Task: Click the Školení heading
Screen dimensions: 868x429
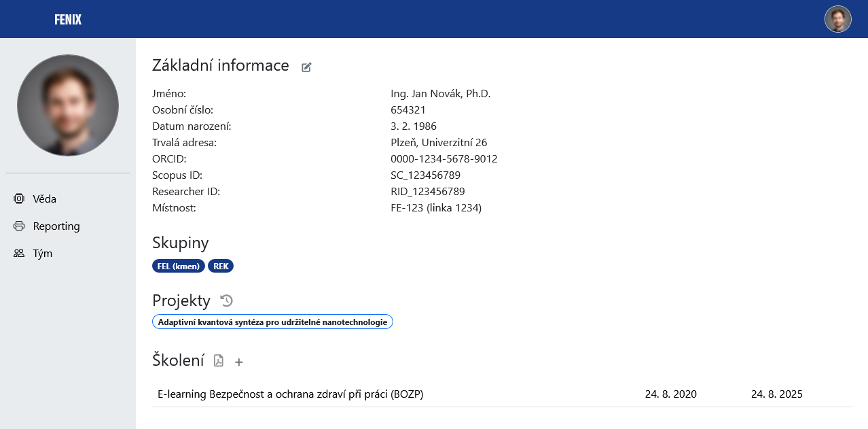Action: [178, 360]
